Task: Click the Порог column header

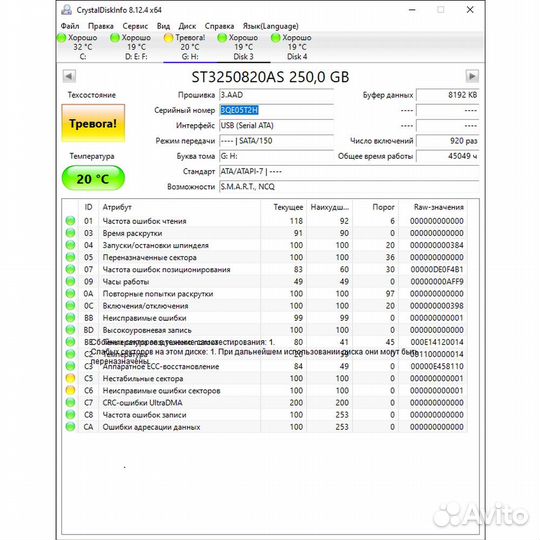Action: [376, 207]
